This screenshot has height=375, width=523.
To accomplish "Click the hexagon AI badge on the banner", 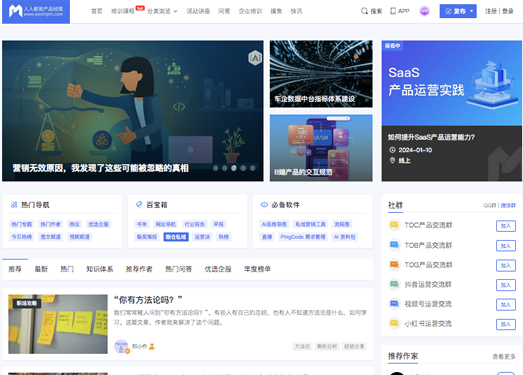I will click(x=255, y=58).
